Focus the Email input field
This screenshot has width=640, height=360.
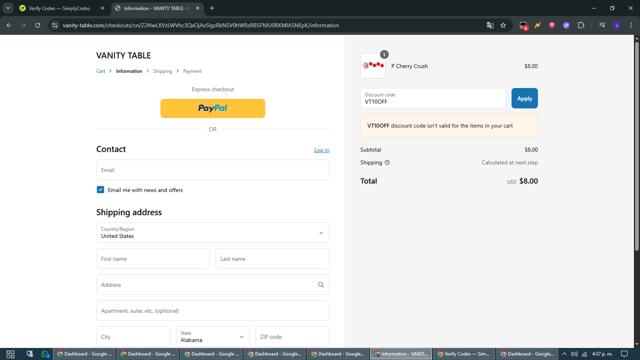click(213, 170)
